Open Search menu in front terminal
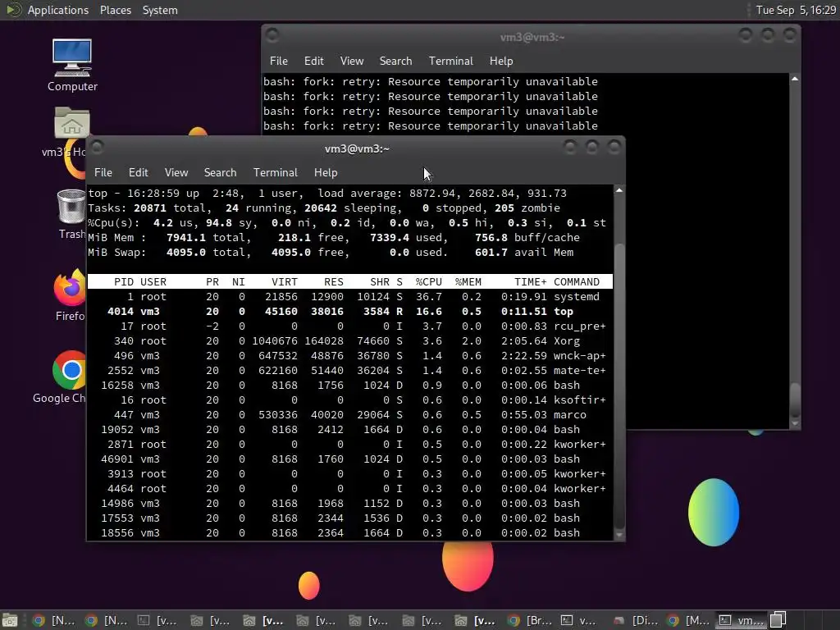The height and width of the screenshot is (630, 840). [x=220, y=172]
